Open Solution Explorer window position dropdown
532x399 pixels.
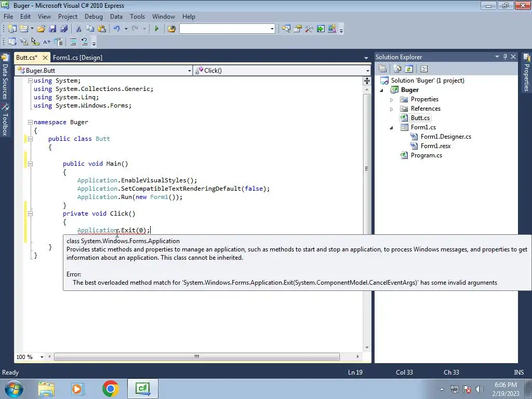pyautogui.click(x=497, y=57)
